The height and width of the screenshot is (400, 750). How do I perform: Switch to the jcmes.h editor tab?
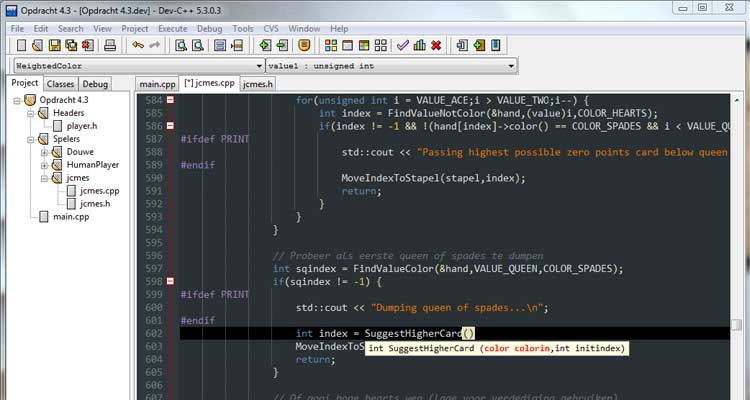click(x=258, y=84)
